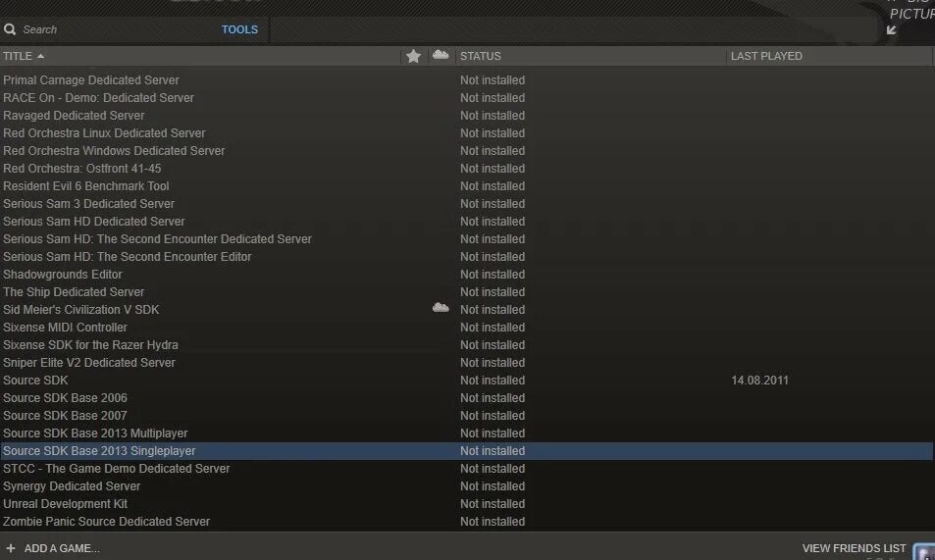
Task: Select The Ship Dedicated Server
Action: coord(74,292)
